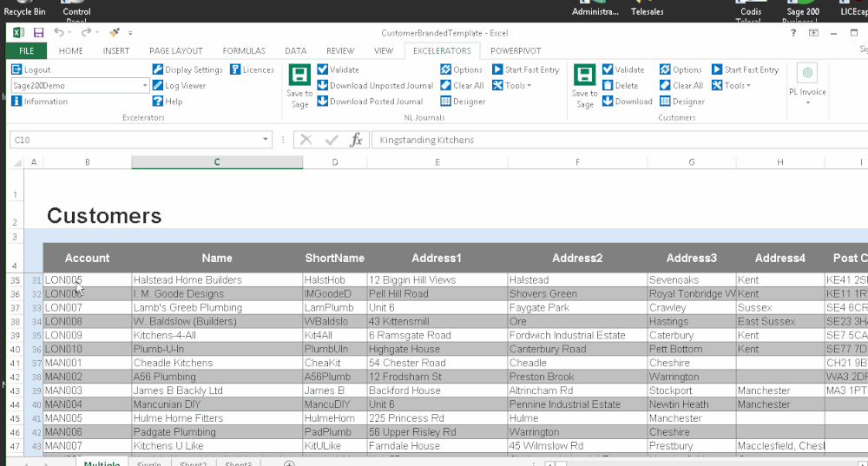Viewport: 868px width, 466px height.
Task: Open the Sage200Demo company dropdown
Action: 144,86
